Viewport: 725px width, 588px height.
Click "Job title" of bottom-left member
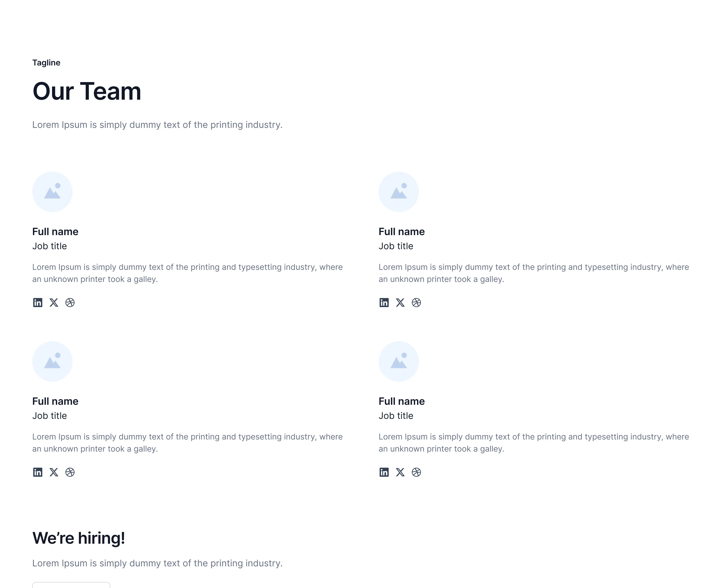click(49, 416)
